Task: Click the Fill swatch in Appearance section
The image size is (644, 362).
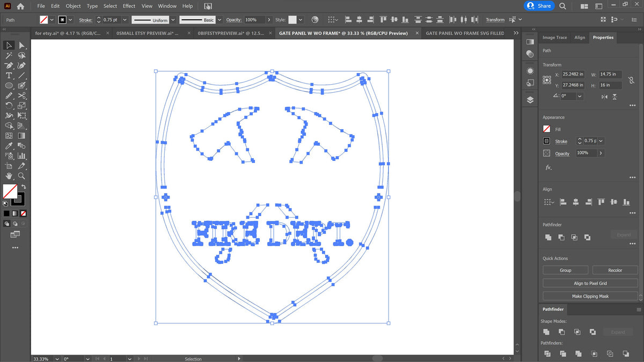Action: pos(546,129)
